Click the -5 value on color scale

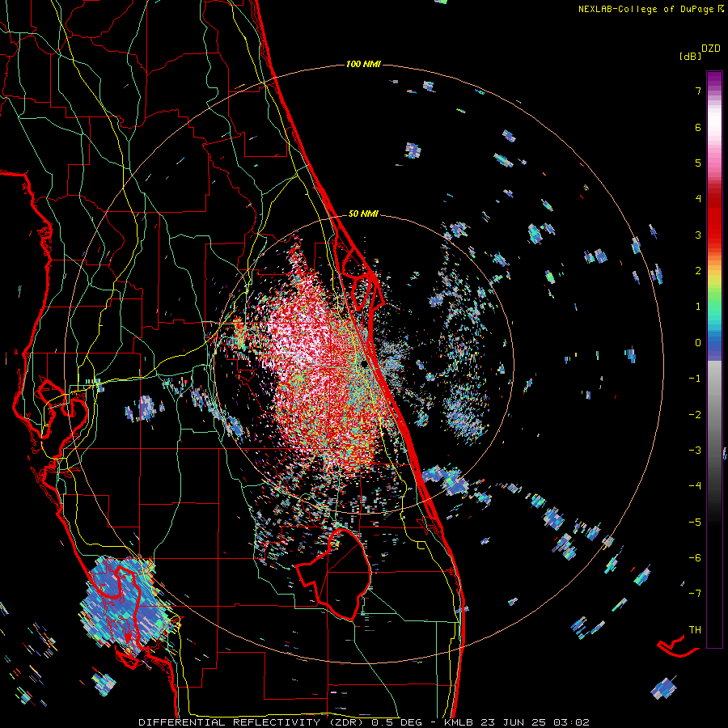pos(695,523)
